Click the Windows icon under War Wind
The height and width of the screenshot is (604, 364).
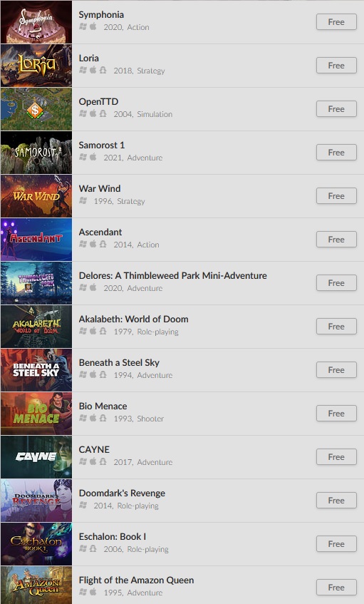click(83, 200)
